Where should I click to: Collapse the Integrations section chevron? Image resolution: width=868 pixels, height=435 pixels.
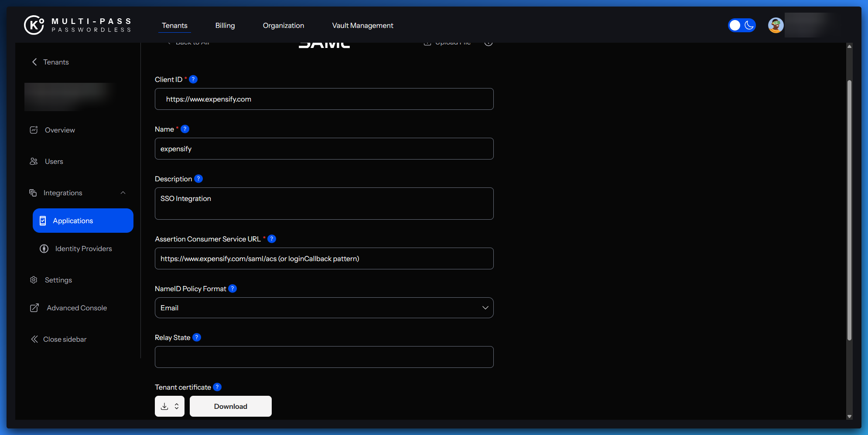point(123,193)
